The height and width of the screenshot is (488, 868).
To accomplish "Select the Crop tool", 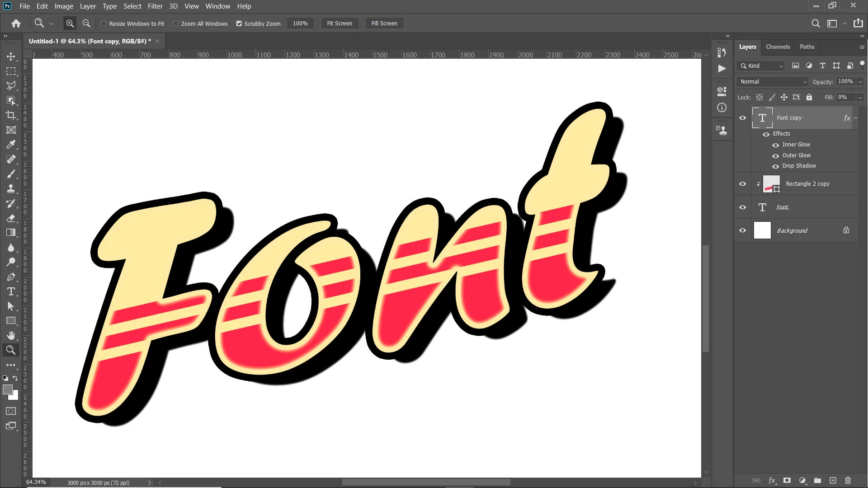I will point(11,115).
